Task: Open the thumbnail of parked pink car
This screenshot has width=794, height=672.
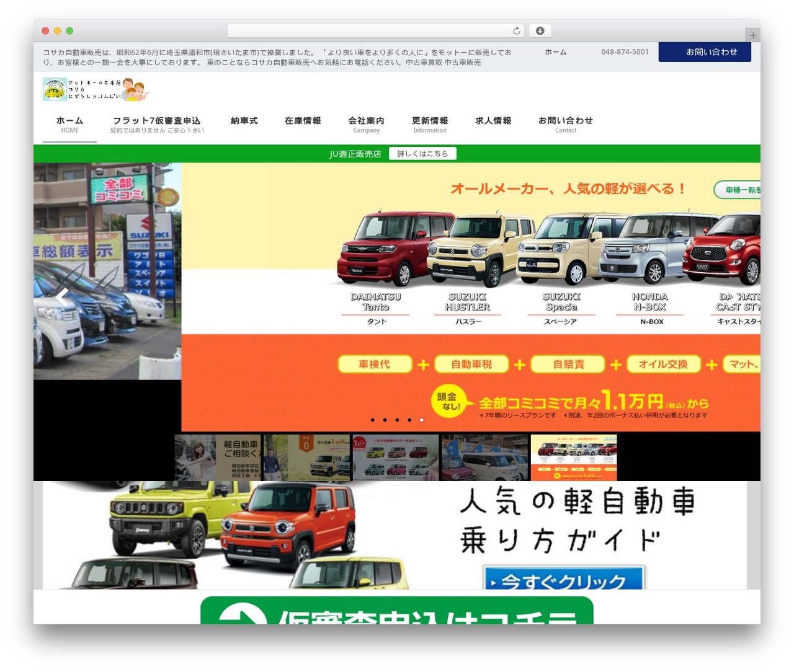Action: pyautogui.click(x=485, y=458)
